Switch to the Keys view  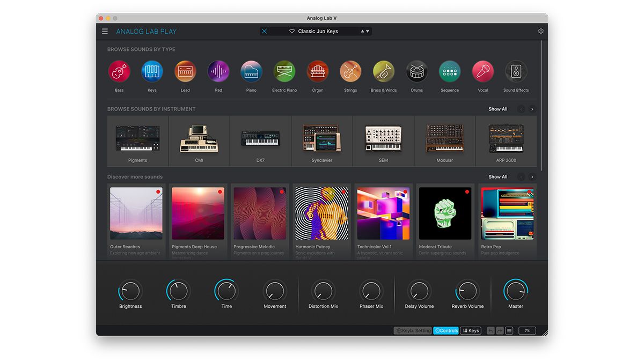tap(471, 330)
